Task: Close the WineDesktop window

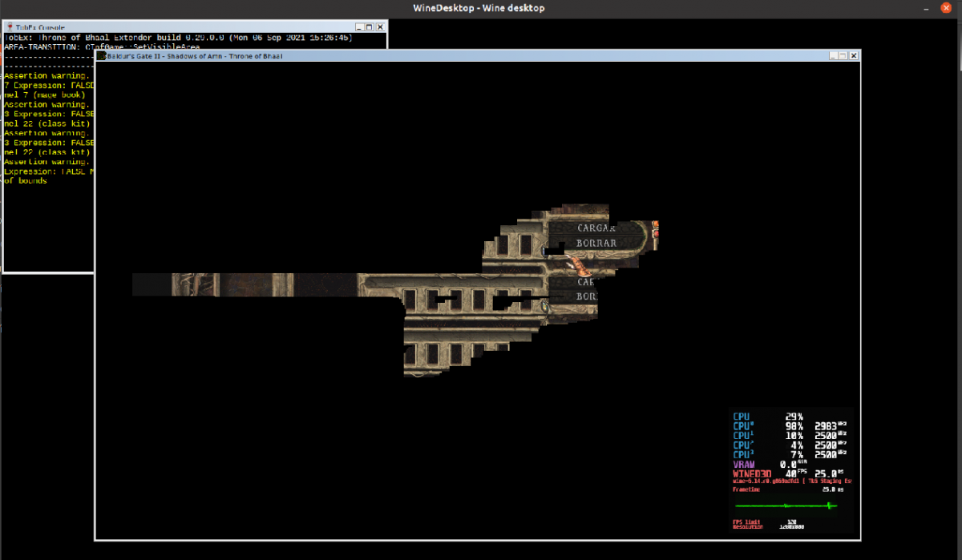Action: 944,8
